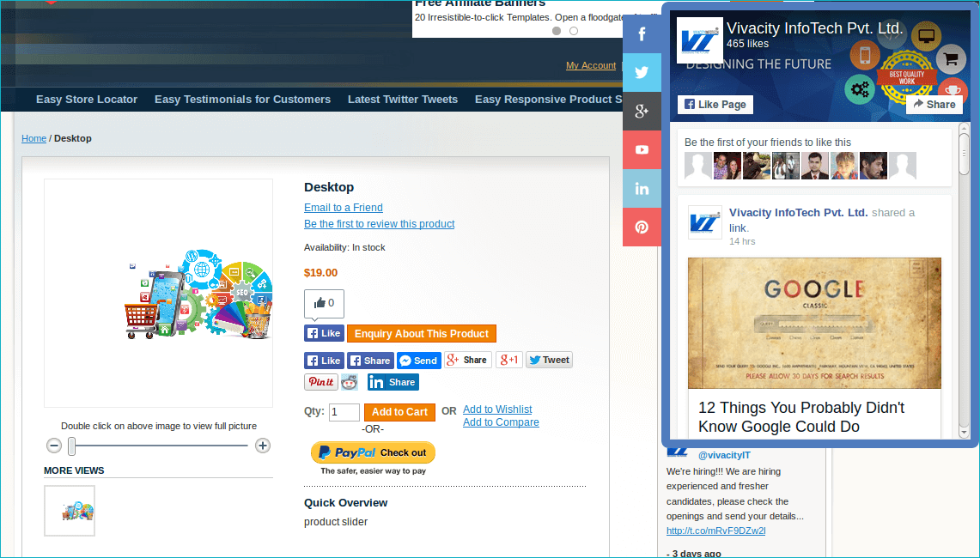Click the LinkedIn Share button
This screenshot has width=980, height=558.
[393, 382]
